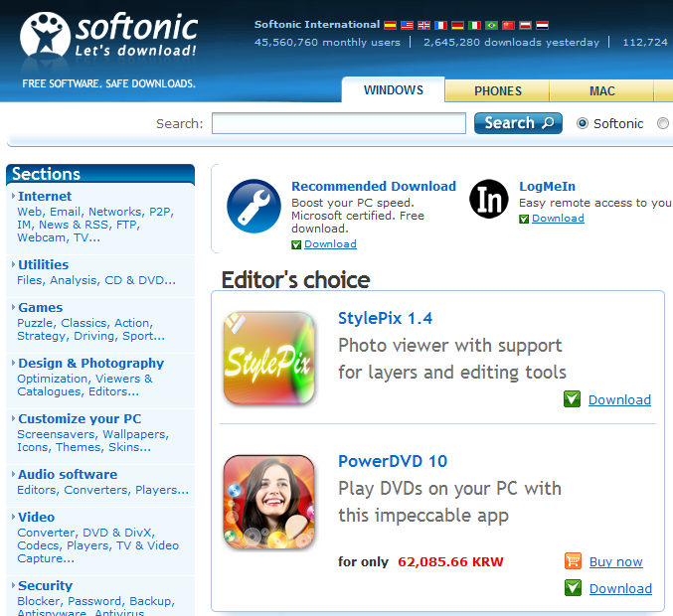Click Download link under Recommended Download
Screen dimensions: 673x616
tap(330, 244)
